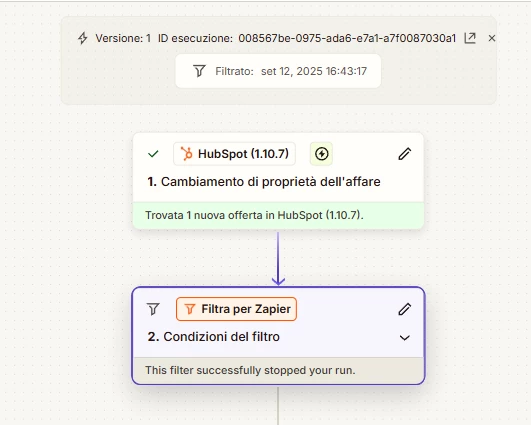531x425 pixels.
Task: Open the run in a new window
Action: point(470,38)
